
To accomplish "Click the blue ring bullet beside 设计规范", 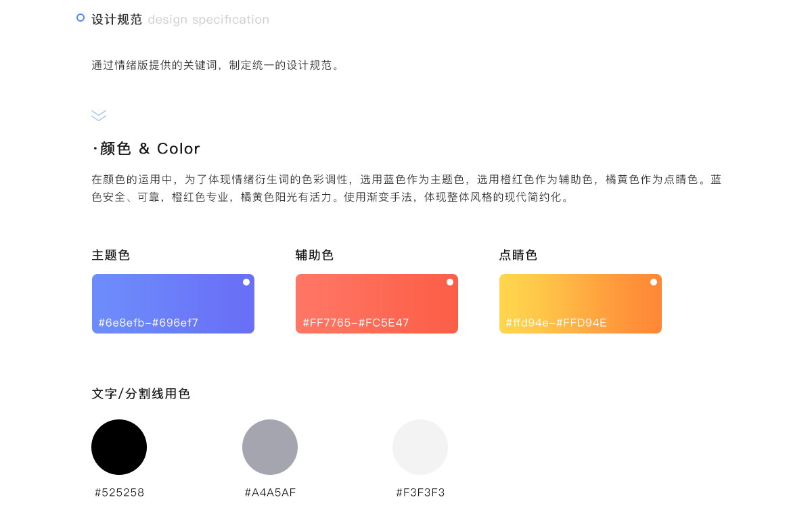I will tap(81, 18).
